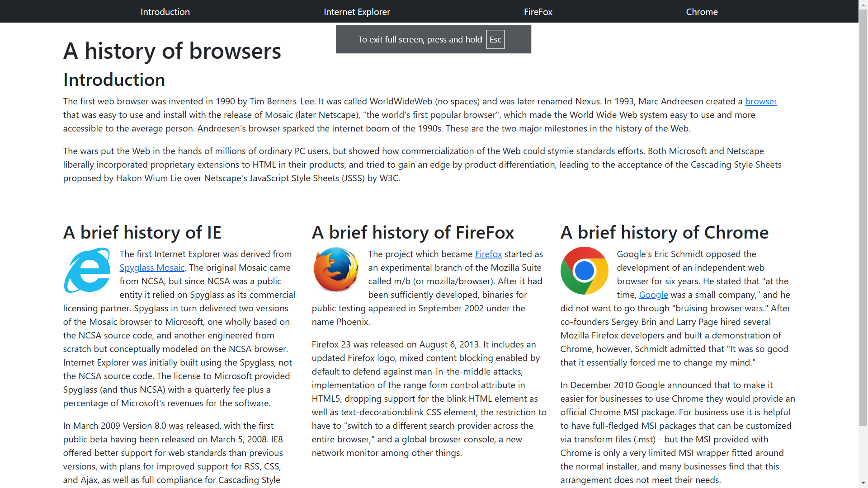Click scrollbar up arrow at top
868x488 pixels.
point(863,4)
